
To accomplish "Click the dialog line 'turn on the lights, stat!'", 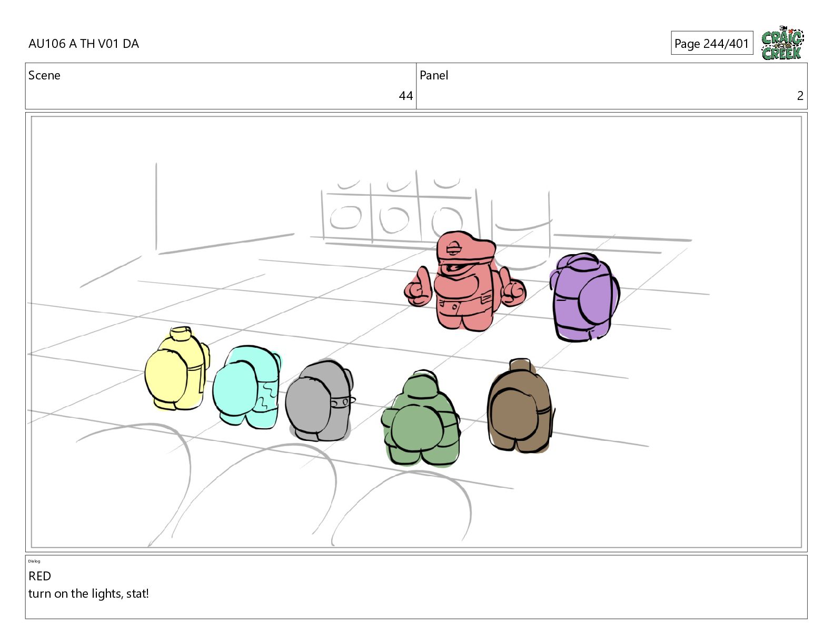I will 88,594.
